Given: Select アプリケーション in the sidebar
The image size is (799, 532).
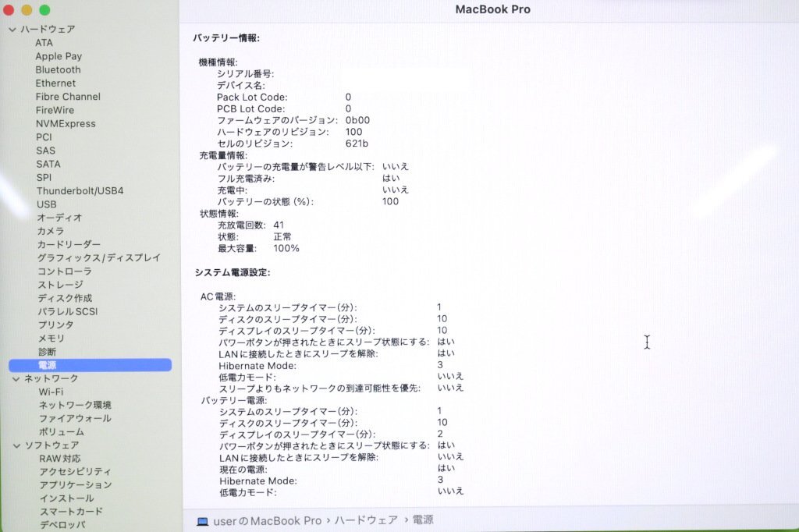Looking at the screenshot, I should pos(76,485).
